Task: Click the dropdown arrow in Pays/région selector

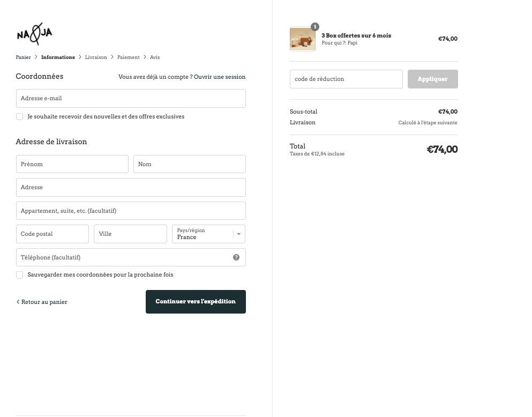Action: tap(239, 234)
